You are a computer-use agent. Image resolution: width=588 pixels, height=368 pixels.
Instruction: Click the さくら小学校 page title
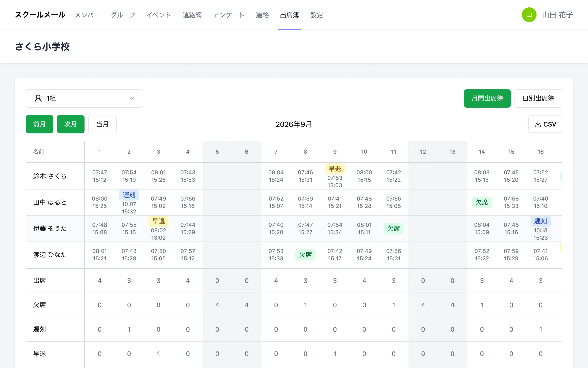42,47
